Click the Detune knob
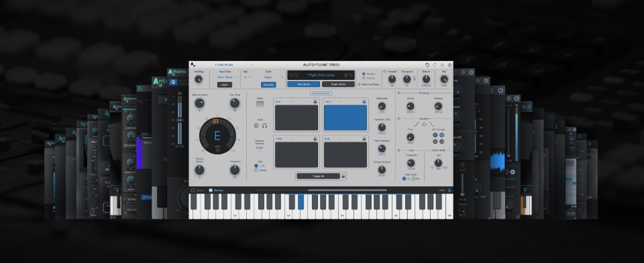 click(426, 79)
